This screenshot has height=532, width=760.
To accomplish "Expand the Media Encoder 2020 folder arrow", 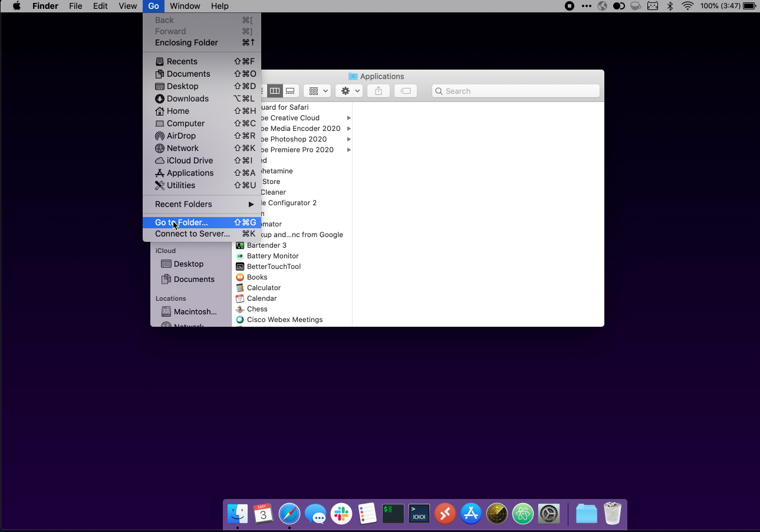I will (x=349, y=129).
